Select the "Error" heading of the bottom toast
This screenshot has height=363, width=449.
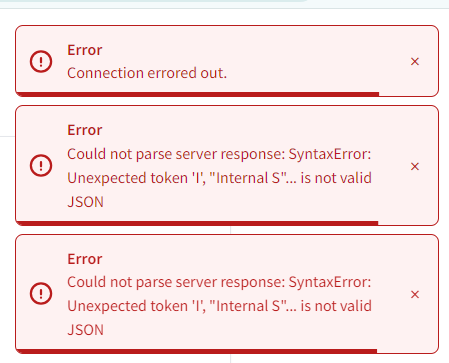pyautogui.click(x=85, y=259)
